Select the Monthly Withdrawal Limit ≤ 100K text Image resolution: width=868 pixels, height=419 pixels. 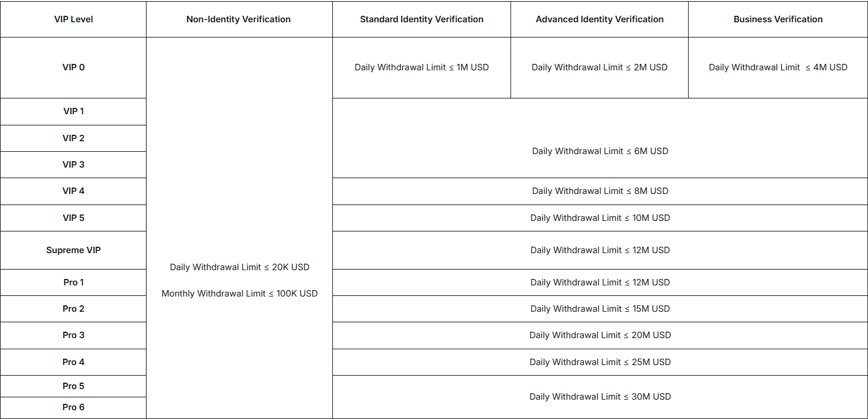tap(239, 294)
